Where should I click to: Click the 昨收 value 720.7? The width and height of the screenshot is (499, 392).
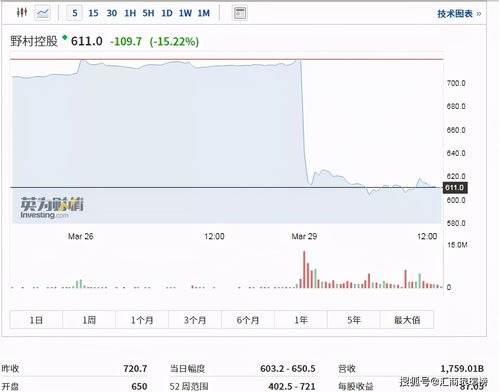[x=135, y=368]
